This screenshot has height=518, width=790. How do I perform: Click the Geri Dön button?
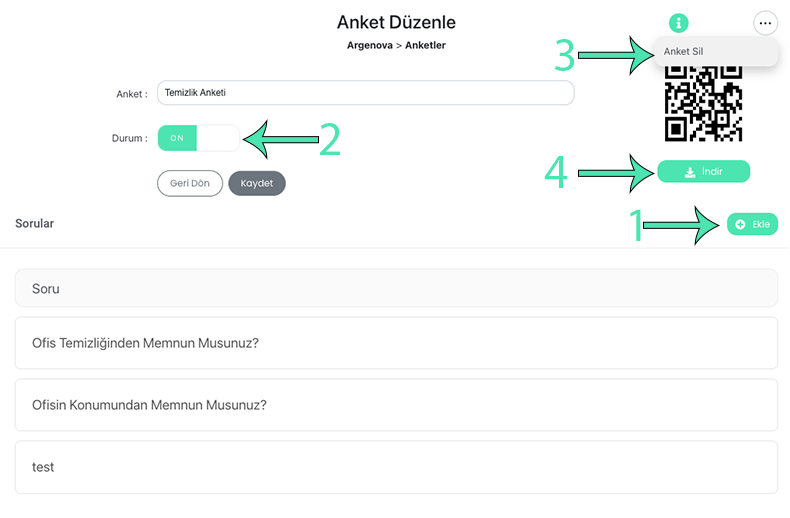pos(189,183)
